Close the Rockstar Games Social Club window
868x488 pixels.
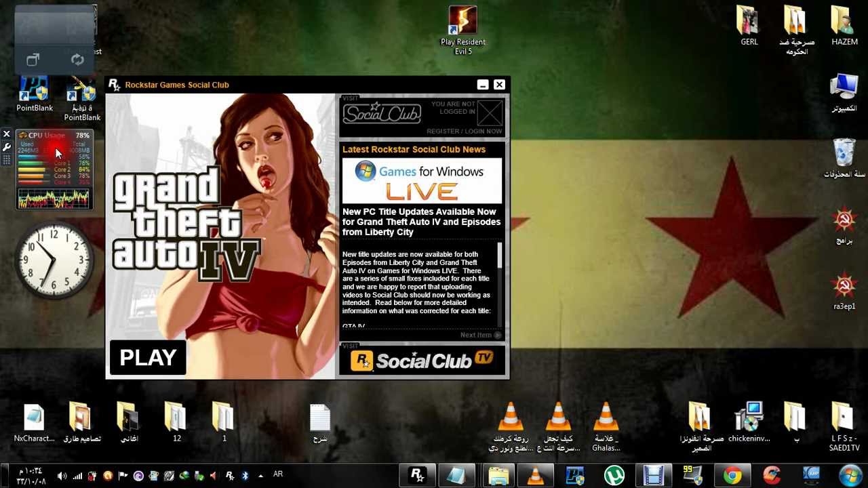click(x=499, y=85)
